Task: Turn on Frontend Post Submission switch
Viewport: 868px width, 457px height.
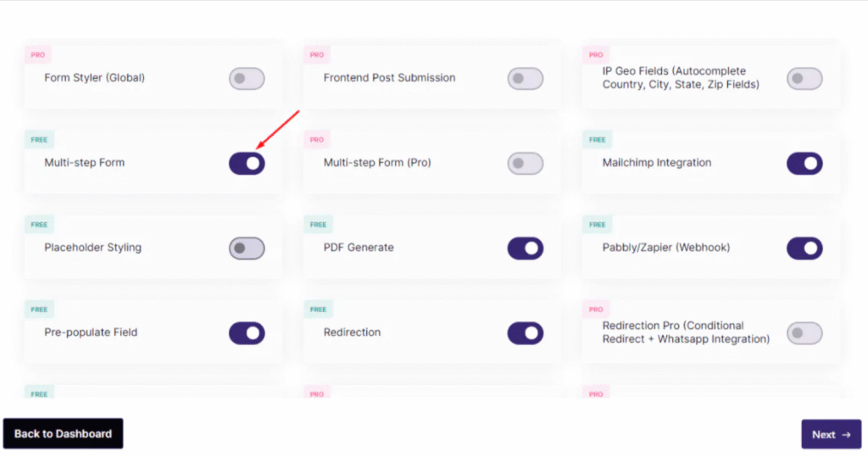Action: click(x=526, y=79)
